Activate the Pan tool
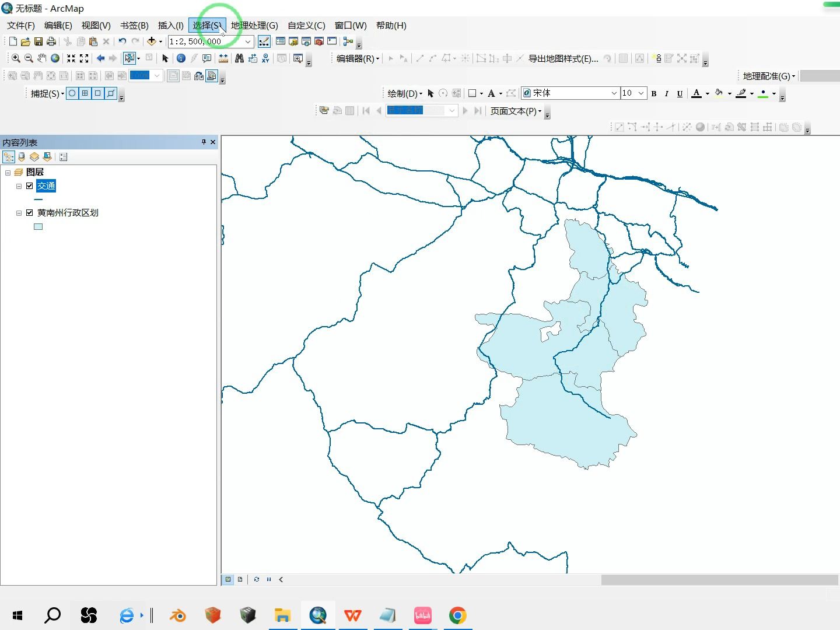This screenshot has height=630, width=840. [41, 58]
